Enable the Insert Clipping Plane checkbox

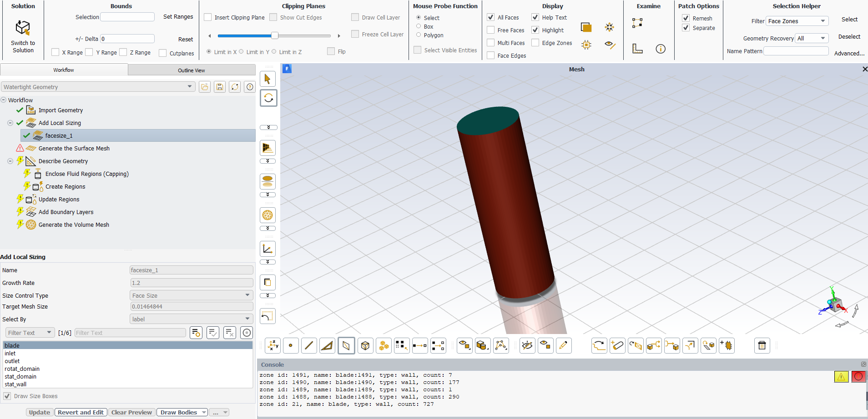click(208, 17)
